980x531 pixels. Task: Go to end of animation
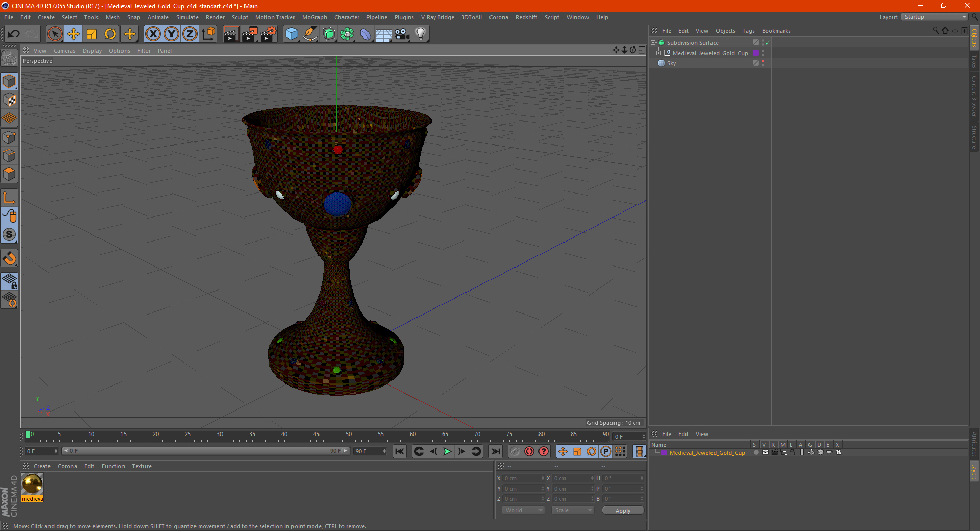(495, 451)
